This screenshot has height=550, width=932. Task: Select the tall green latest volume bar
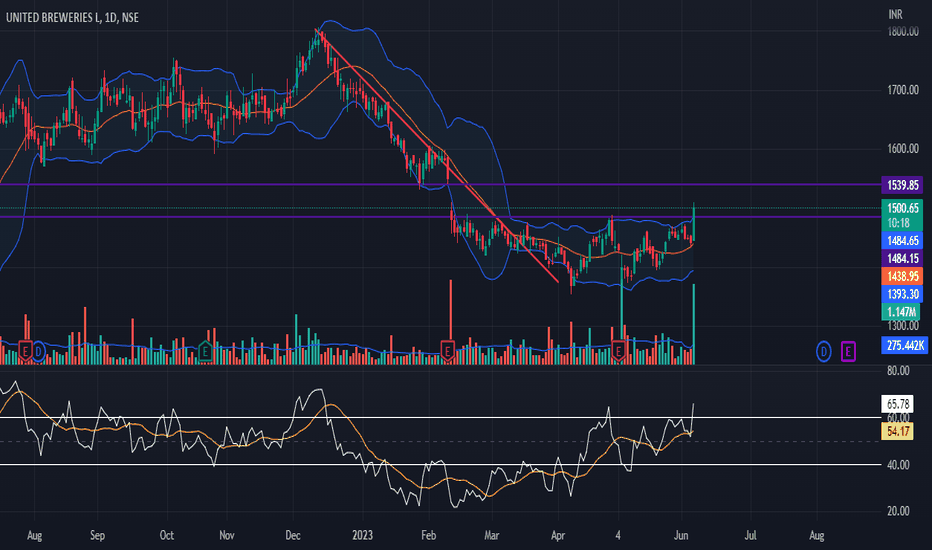click(x=694, y=324)
